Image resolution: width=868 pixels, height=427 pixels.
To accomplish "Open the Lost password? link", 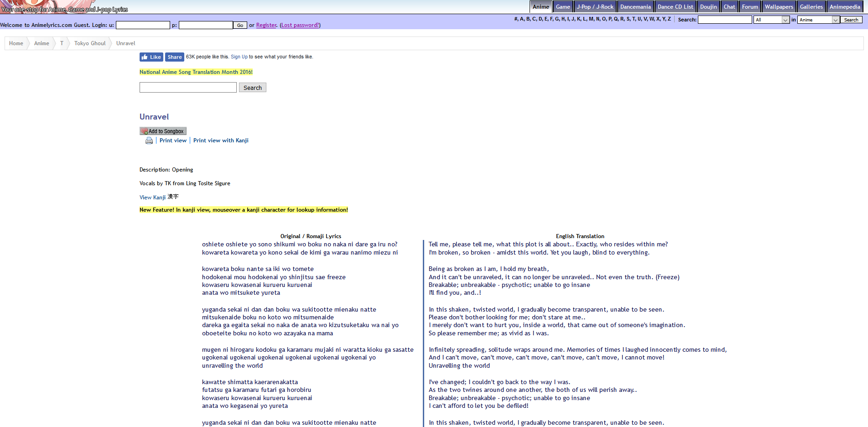I will coord(300,25).
